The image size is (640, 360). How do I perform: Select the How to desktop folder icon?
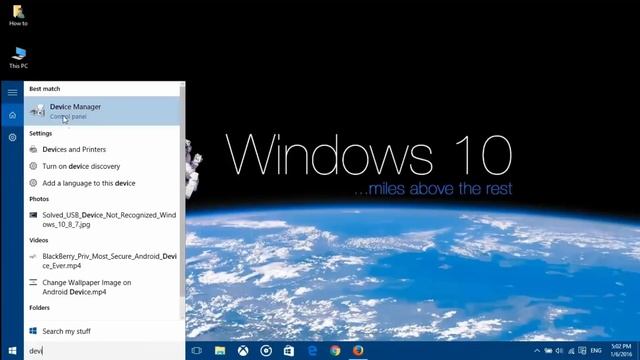[18, 16]
